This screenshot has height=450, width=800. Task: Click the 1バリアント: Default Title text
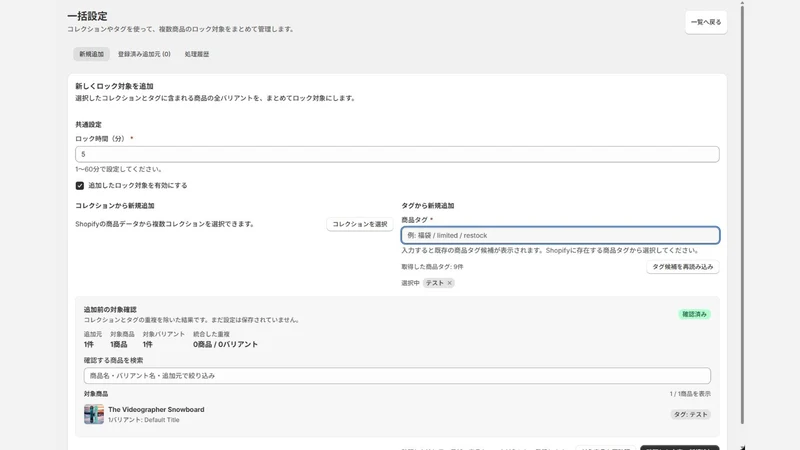[x=144, y=420]
